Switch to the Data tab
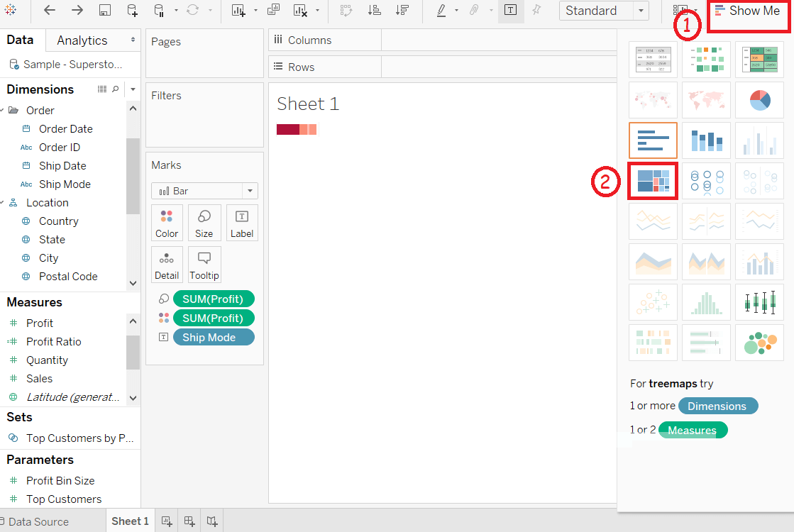Viewport: 794px width, 532px height. click(21, 40)
